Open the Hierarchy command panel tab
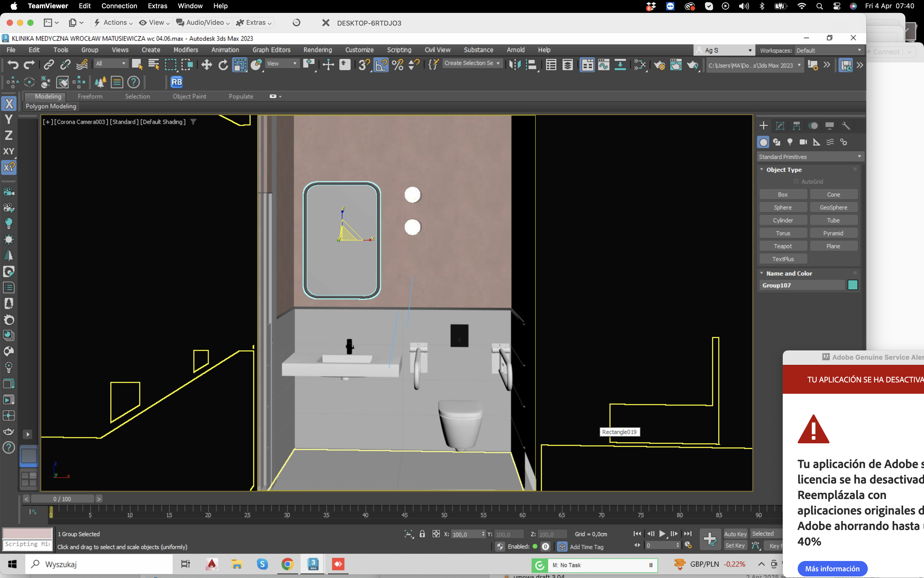 796,126
